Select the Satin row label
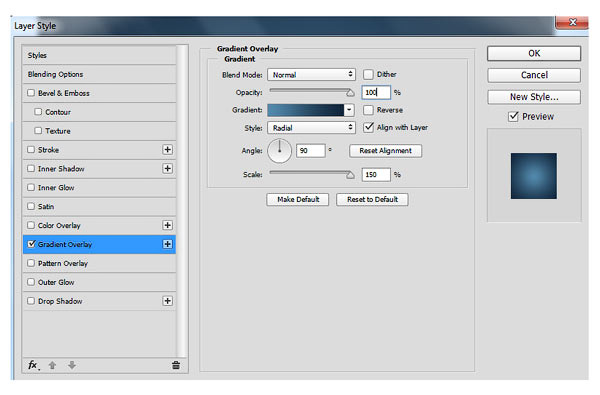This screenshot has height=395, width=600. pyautogui.click(x=46, y=207)
